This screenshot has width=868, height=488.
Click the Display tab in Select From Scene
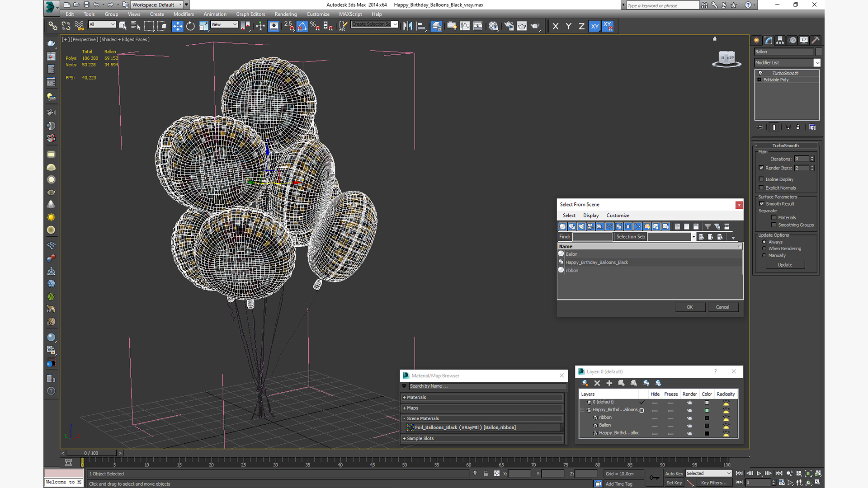tap(590, 215)
